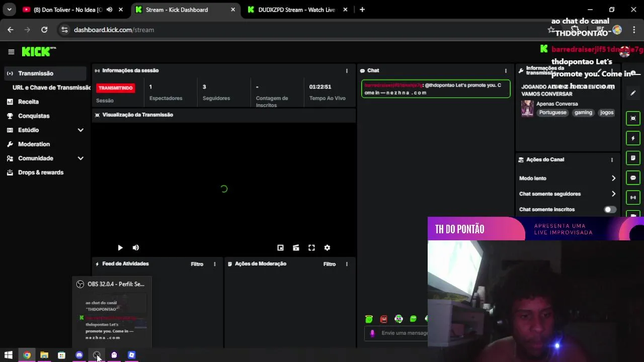Make the stream preview fullscreen

point(311,248)
